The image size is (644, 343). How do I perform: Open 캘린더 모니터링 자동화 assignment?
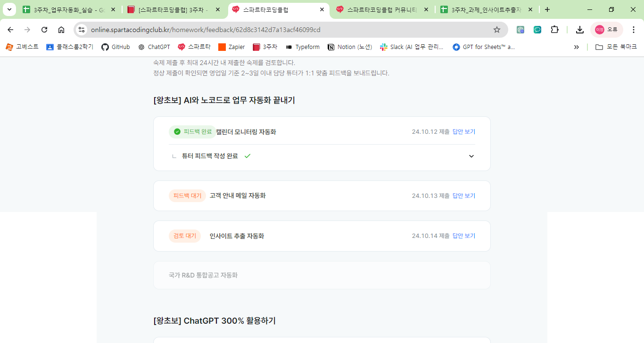pyautogui.click(x=246, y=132)
